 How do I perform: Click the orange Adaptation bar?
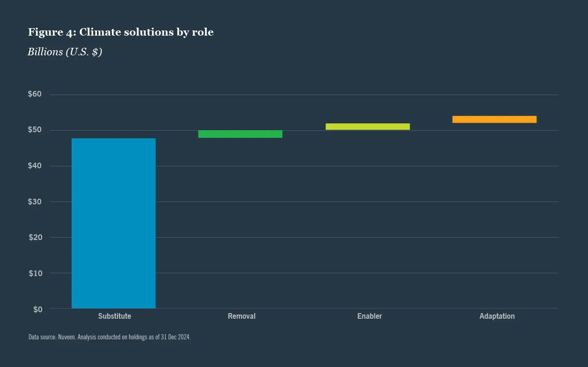pyautogui.click(x=494, y=120)
